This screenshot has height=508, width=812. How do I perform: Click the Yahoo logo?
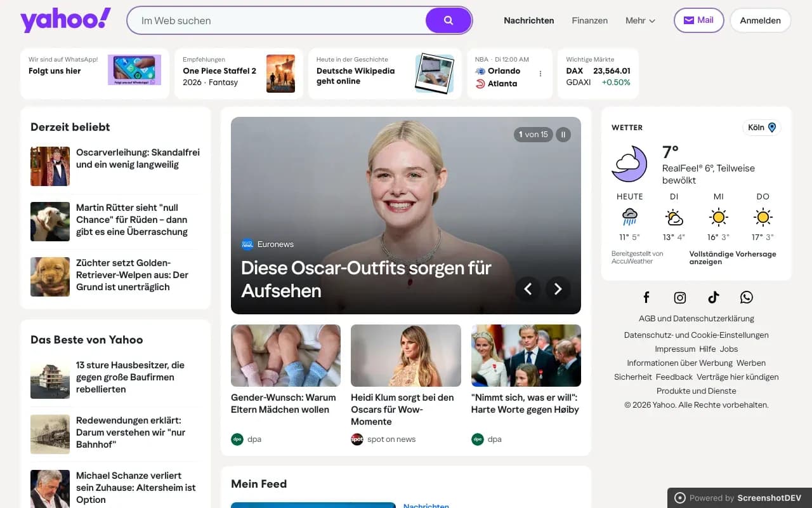point(65,20)
